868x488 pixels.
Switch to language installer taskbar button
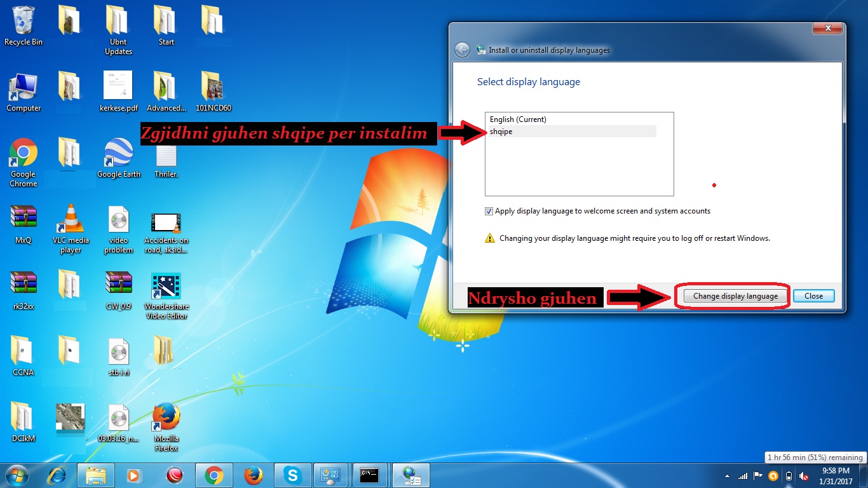pos(411,475)
